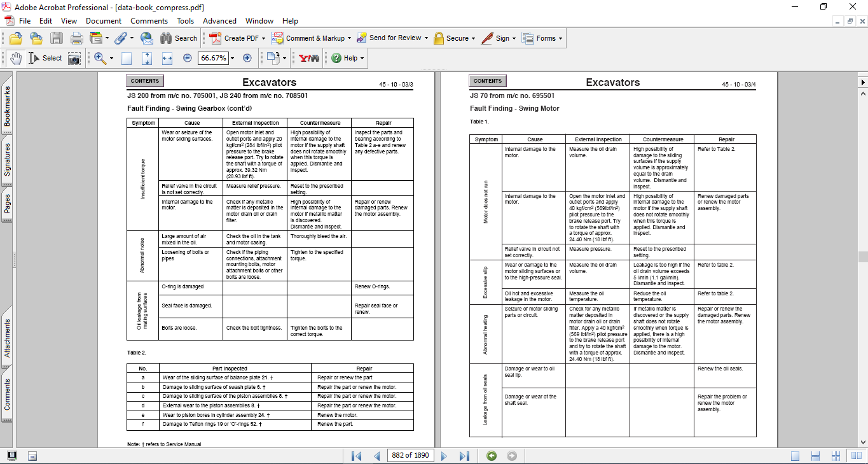This screenshot has width=868, height=464.
Task: Click the Fit Width icon
Action: [x=167, y=59]
